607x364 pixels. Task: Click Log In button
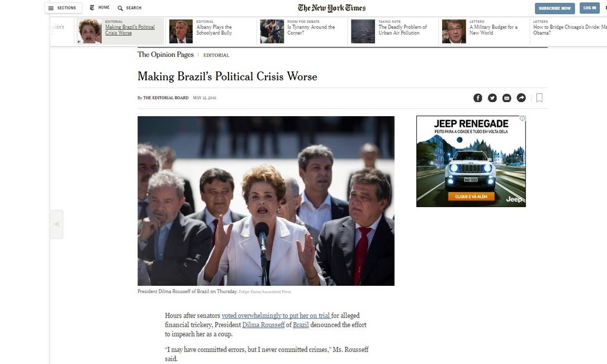(590, 8)
